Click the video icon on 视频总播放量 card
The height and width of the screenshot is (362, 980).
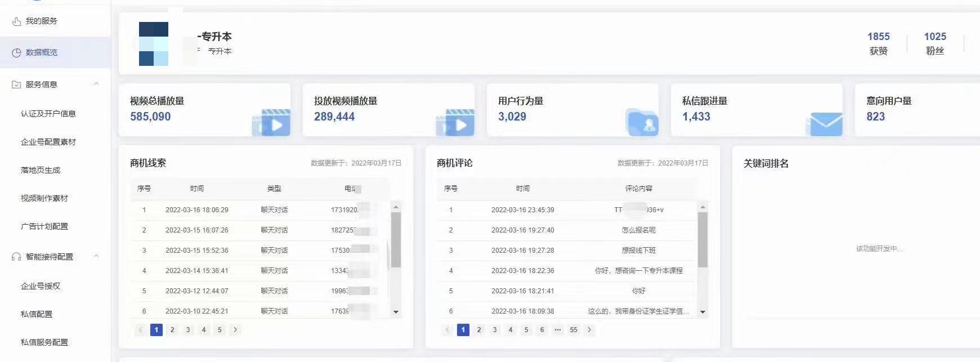pyautogui.click(x=272, y=123)
